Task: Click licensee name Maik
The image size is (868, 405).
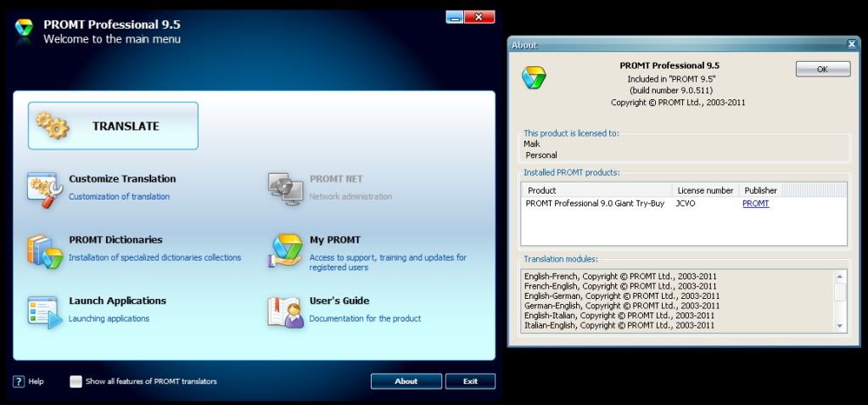Action: (x=531, y=144)
